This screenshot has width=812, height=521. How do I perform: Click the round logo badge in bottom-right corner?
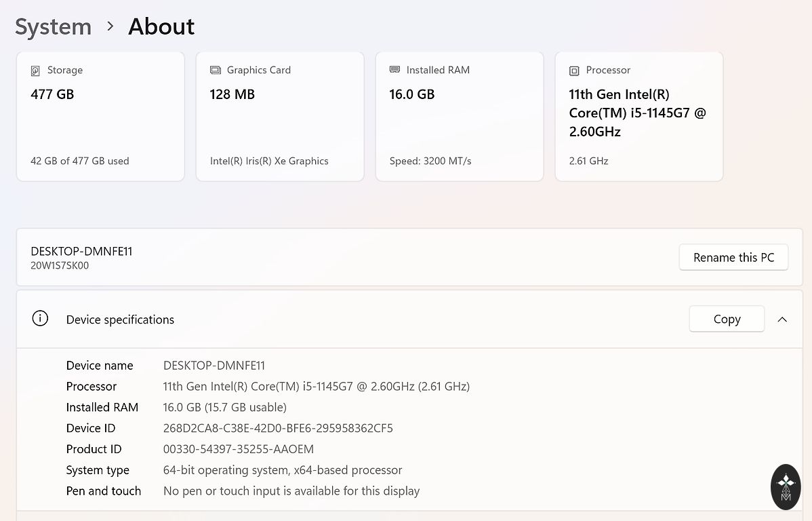click(x=786, y=487)
